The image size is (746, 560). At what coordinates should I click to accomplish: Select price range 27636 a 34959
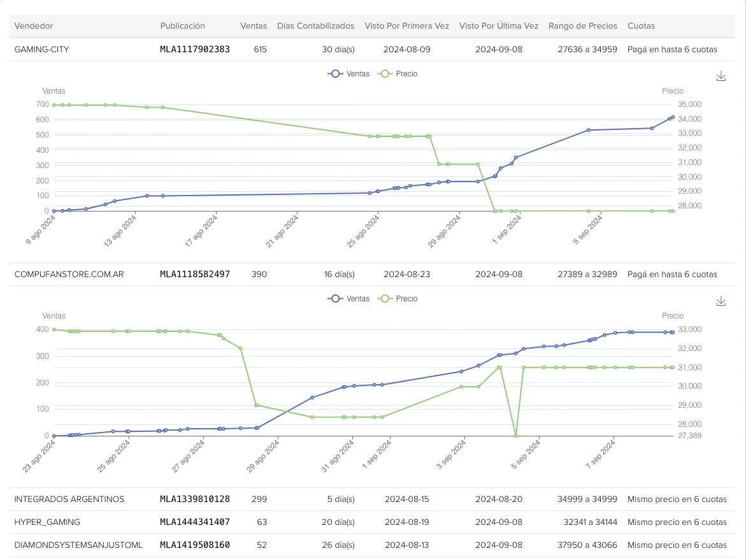(587, 50)
